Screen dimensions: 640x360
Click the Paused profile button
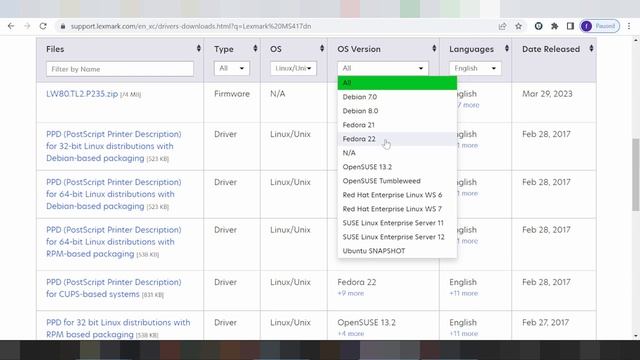pyautogui.click(x=600, y=26)
